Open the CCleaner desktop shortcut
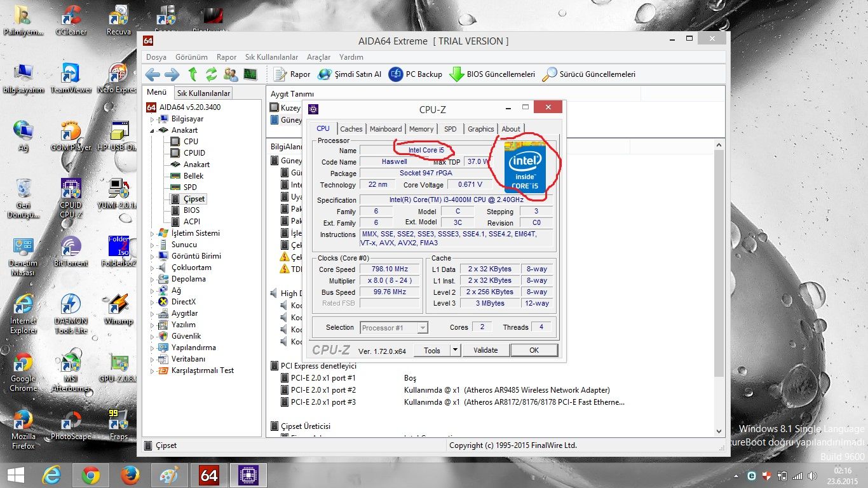Viewport: 868px width, 488px height. (x=71, y=20)
